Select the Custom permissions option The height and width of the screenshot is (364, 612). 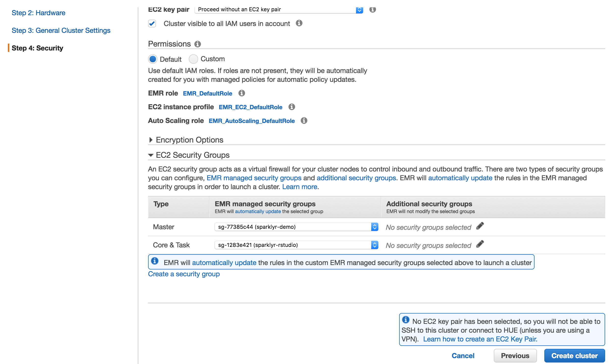click(x=193, y=59)
